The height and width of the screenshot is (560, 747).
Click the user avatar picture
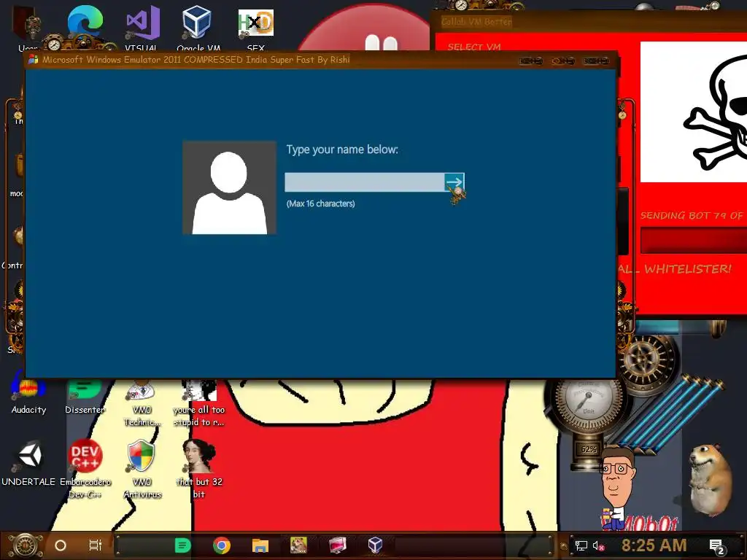coord(229,187)
